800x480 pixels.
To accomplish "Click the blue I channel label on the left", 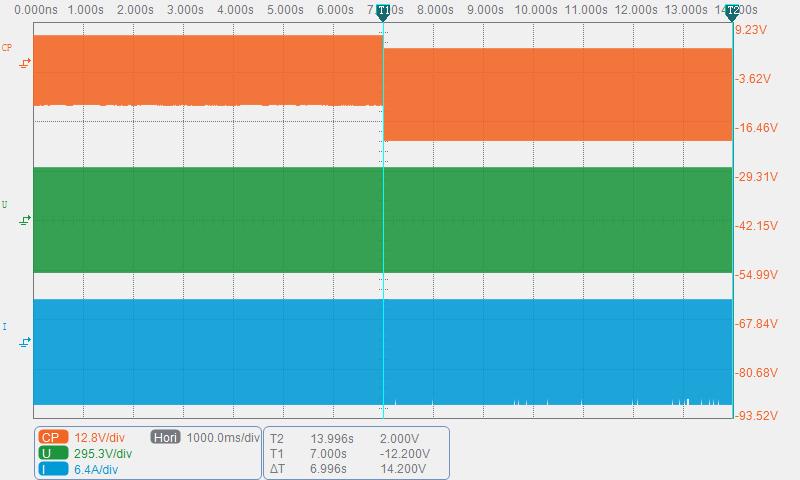I will (5, 326).
